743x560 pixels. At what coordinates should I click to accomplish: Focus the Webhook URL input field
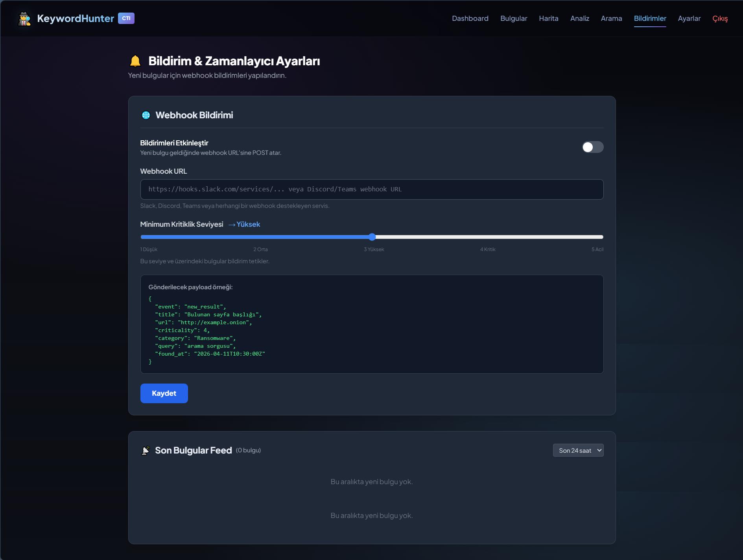372,189
